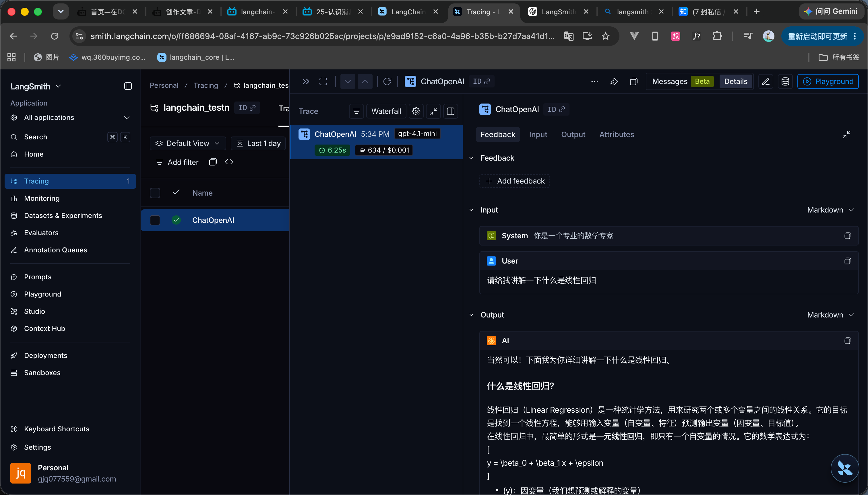This screenshot has height=495, width=868.
Task: Open browser extensions puzzle icon
Action: [x=717, y=36]
